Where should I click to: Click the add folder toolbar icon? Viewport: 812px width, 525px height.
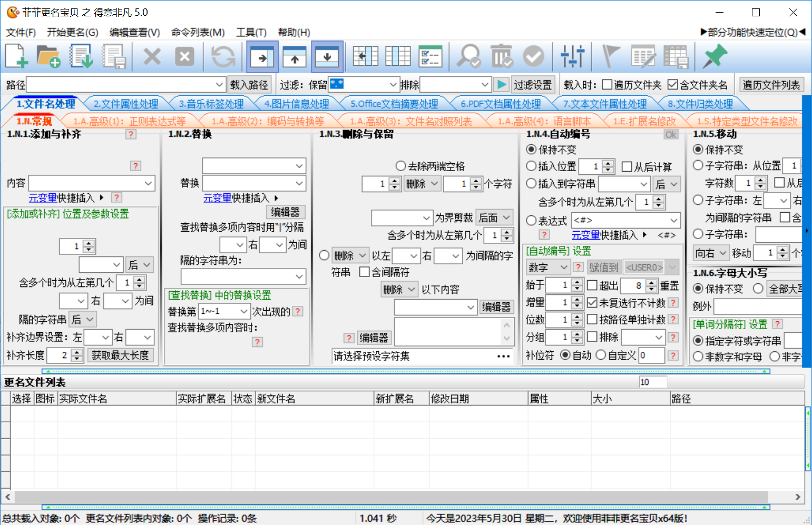49,56
